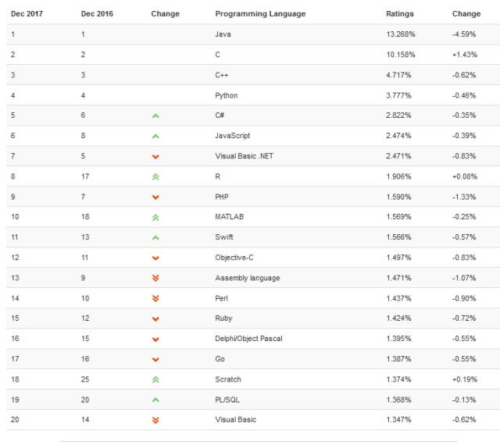Click the double red down arrow for Assembly language
500x448 pixels.
(155, 278)
